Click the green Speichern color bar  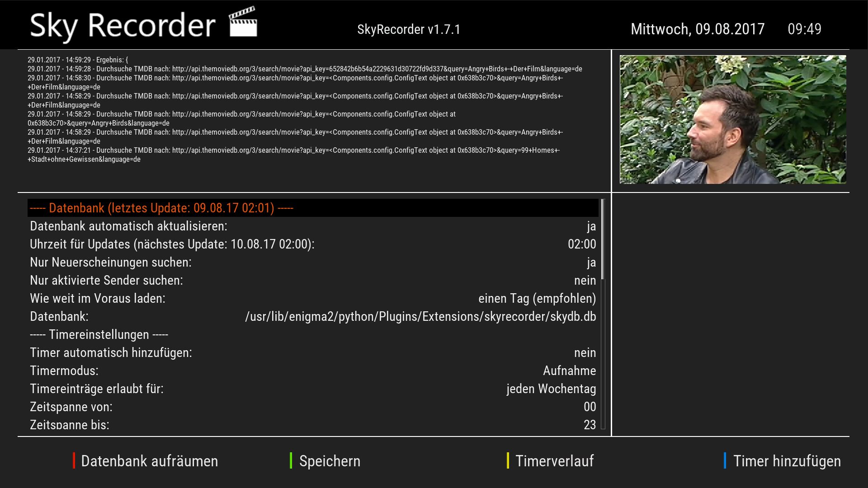click(291, 460)
